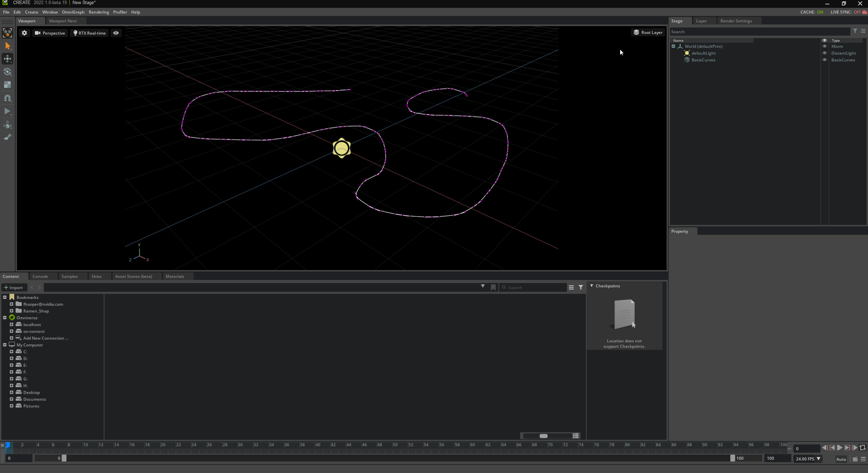Open the Stage panel options hamburger menu

pyautogui.click(x=863, y=31)
